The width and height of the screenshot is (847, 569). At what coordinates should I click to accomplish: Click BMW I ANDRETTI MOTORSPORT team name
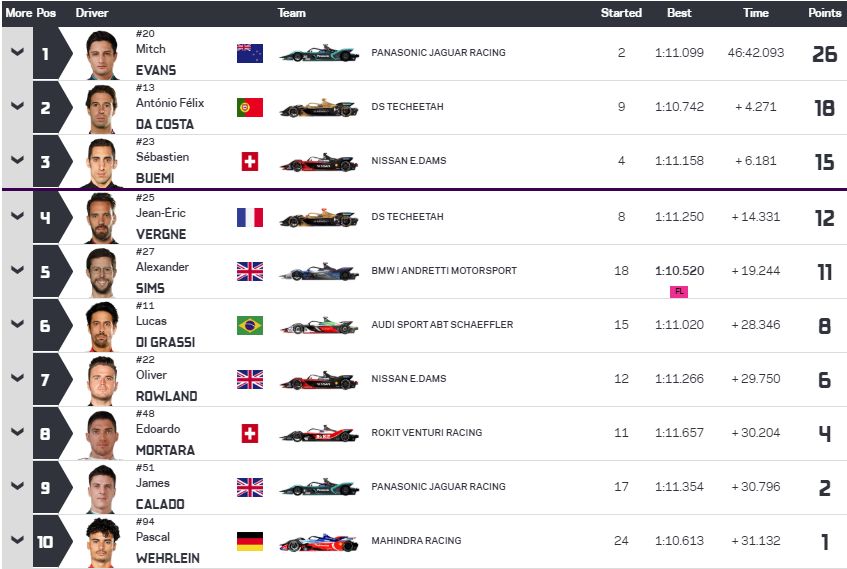444,271
